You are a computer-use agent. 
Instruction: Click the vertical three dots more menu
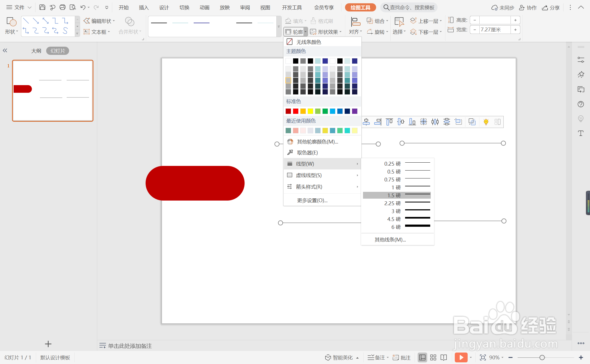pos(570,7)
